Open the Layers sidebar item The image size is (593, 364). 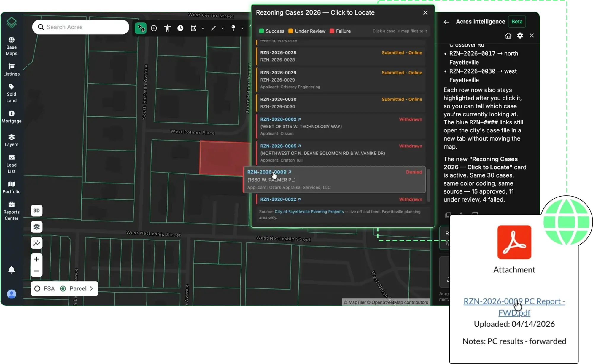tap(12, 141)
